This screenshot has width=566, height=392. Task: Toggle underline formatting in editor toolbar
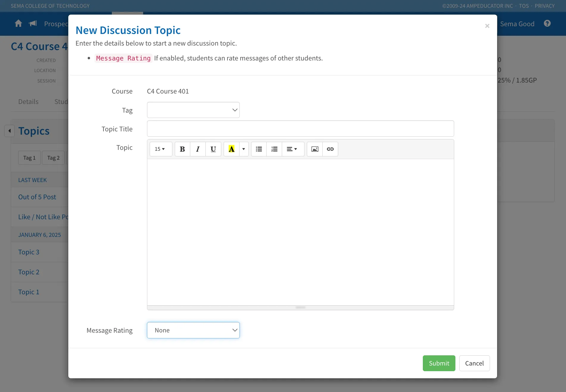pos(213,149)
